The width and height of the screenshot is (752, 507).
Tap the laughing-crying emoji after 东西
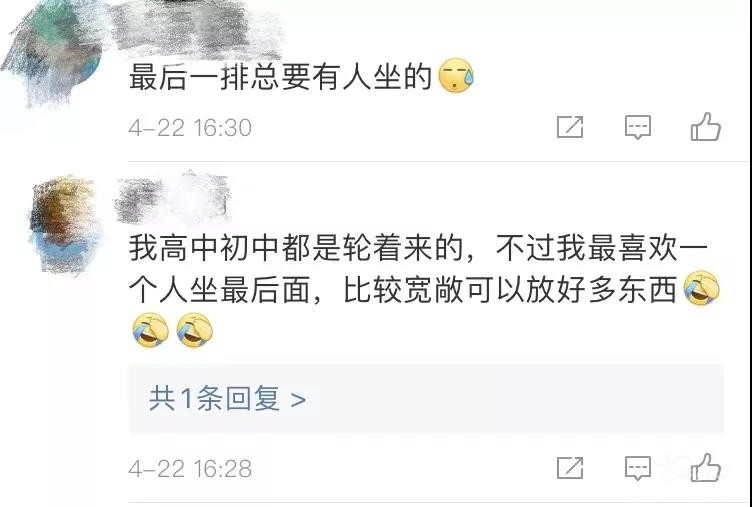coord(702,288)
